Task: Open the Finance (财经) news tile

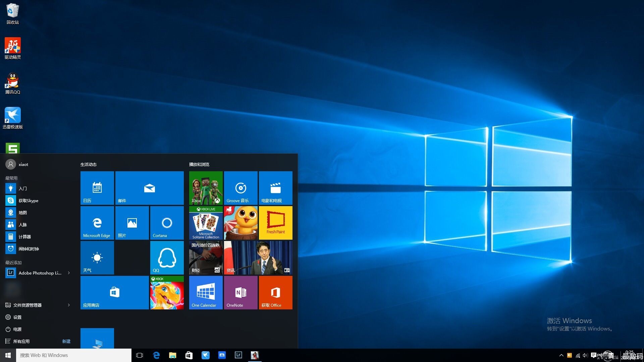Action: (x=206, y=258)
